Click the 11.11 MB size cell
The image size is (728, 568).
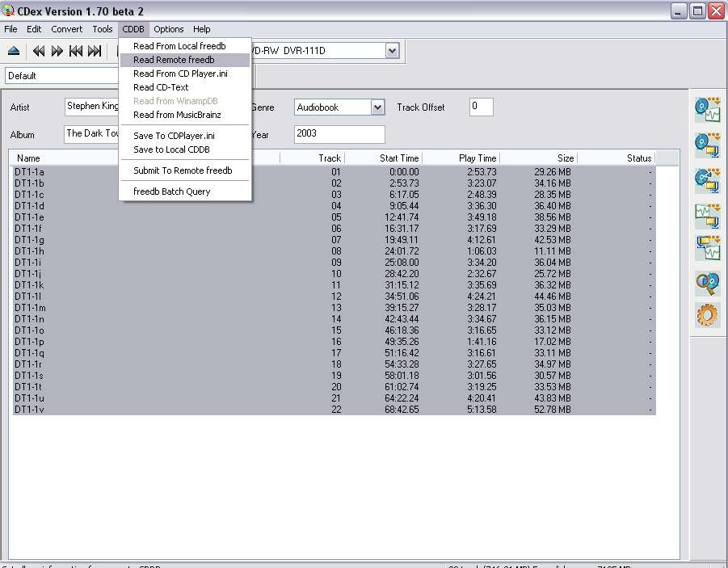[x=553, y=251]
